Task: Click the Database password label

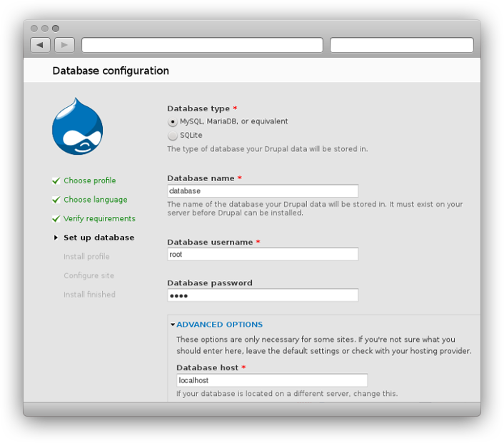Action: (x=210, y=283)
